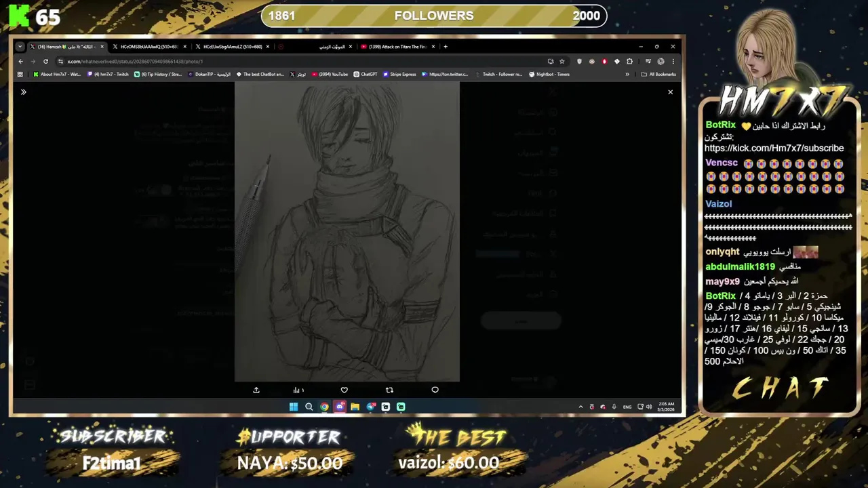Open replies with the comment bubble icon
Screen dimensions: 868x488
pyautogui.click(x=435, y=390)
